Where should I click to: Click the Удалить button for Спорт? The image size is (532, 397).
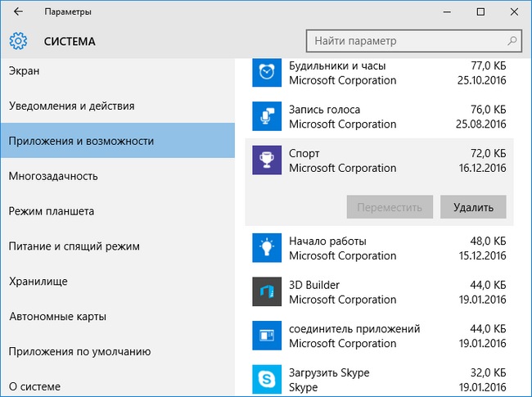click(x=473, y=207)
